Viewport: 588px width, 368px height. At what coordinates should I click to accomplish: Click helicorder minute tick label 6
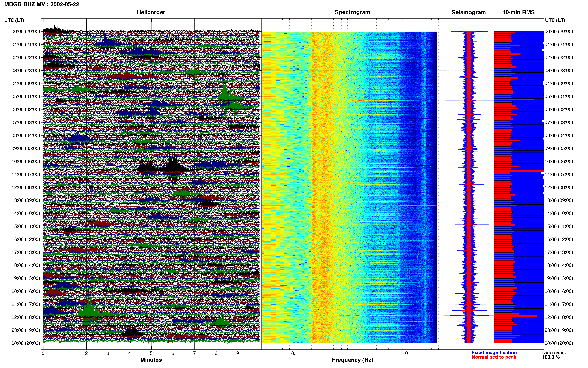[173, 353]
